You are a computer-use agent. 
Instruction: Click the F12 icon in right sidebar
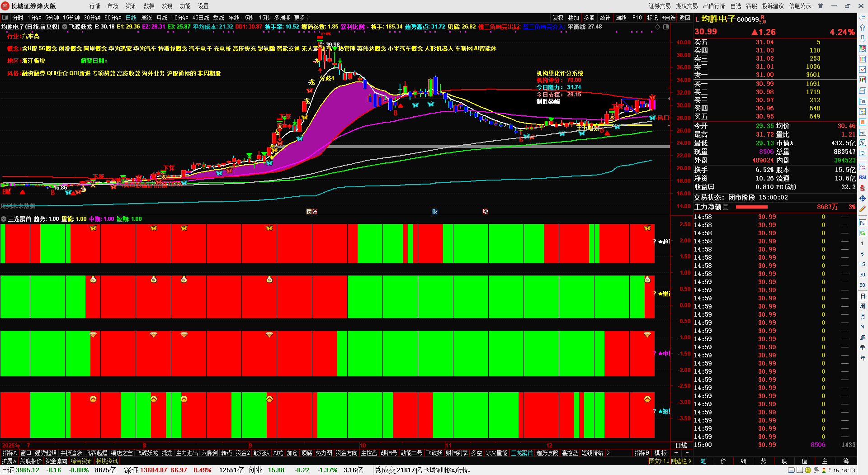click(x=863, y=133)
